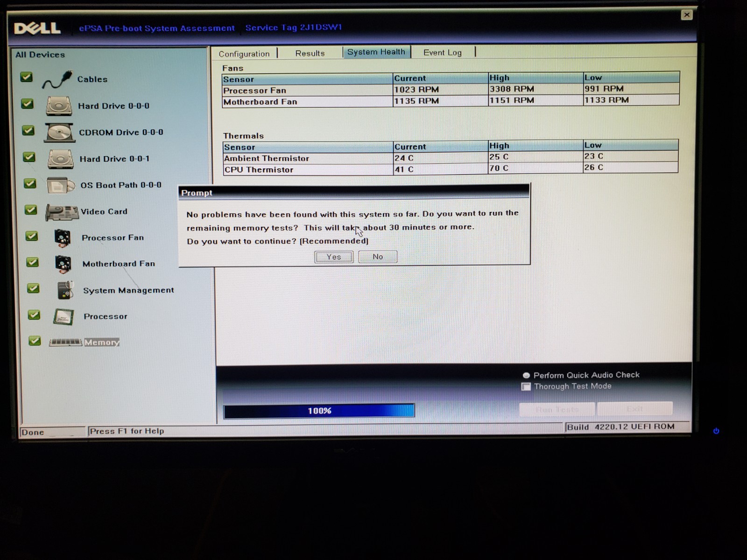Viewport: 747px width, 560px height.
Task: Click the 100% progress bar
Action: click(319, 411)
